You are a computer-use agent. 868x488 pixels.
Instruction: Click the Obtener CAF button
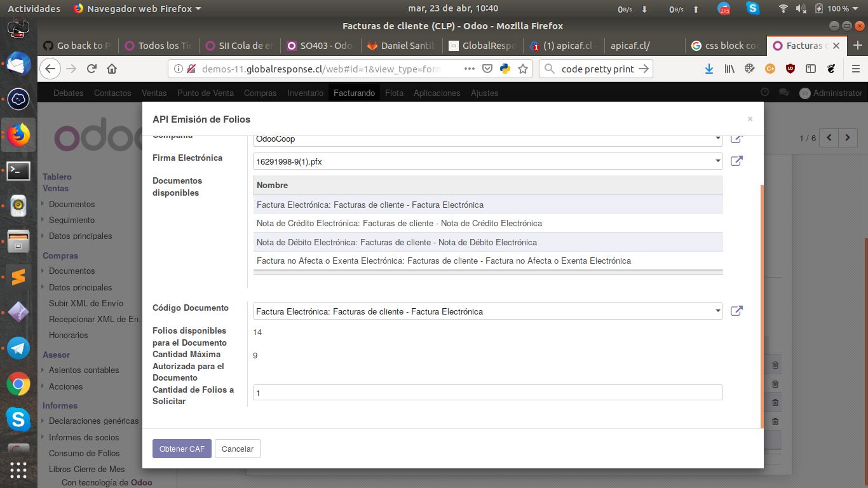pos(182,449)
